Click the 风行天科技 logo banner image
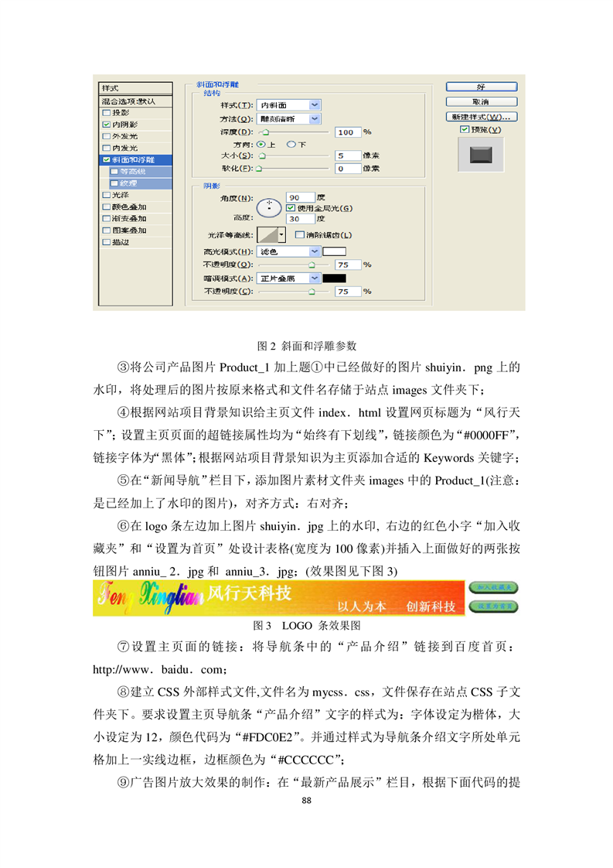 click(x=279, y=599)
